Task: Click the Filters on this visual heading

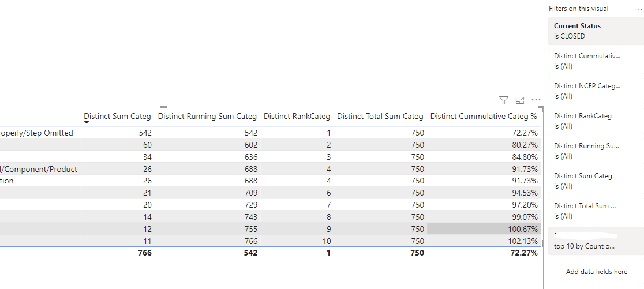Action: click(578, 9)
